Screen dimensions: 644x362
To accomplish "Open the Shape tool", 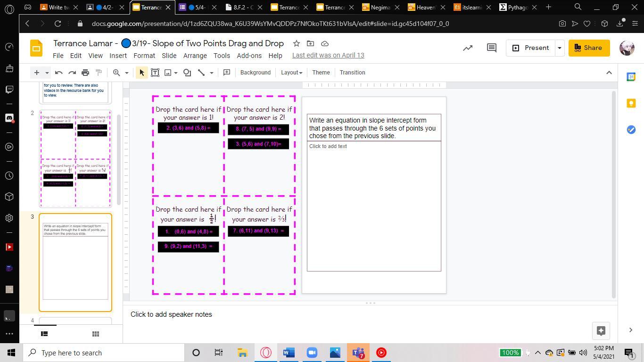I will (187, 73).
